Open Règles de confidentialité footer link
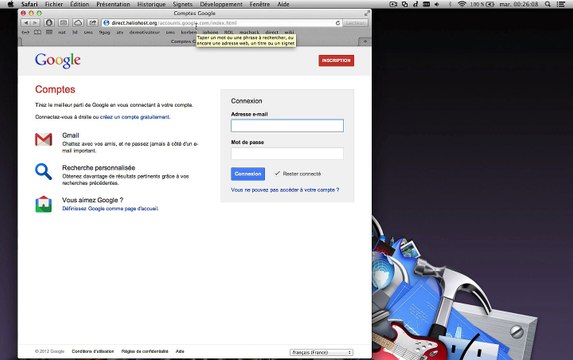The width and height of the screenshot is (573, 360). (x=145, y=351)
